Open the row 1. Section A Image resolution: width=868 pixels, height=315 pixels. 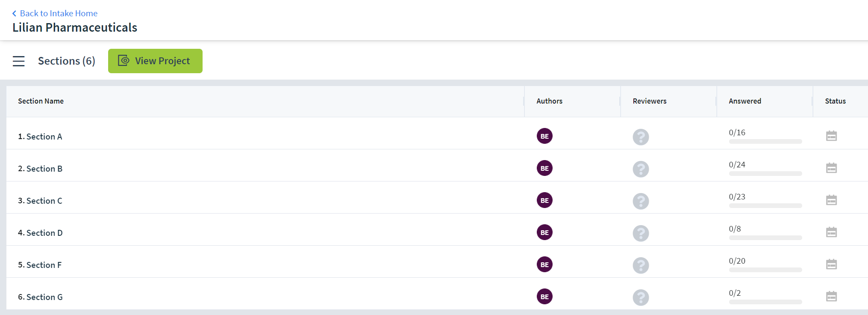pos(437,134)
